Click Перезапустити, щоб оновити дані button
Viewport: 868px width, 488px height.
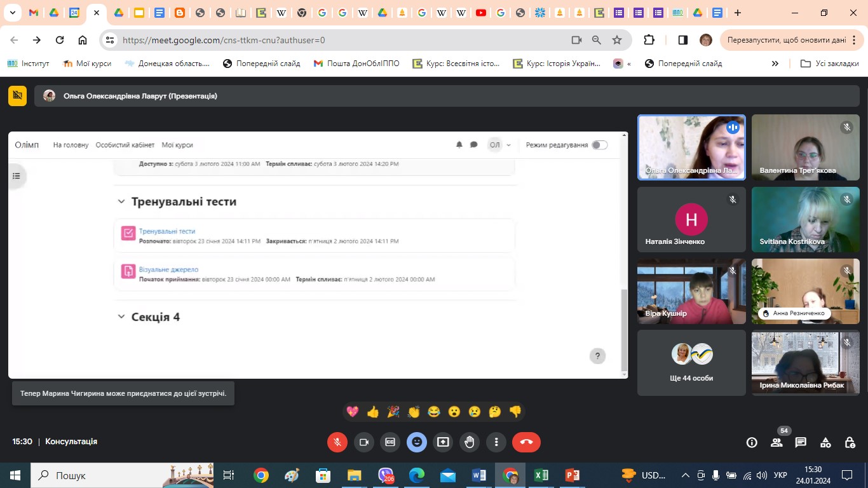click(x=792, y=40)
